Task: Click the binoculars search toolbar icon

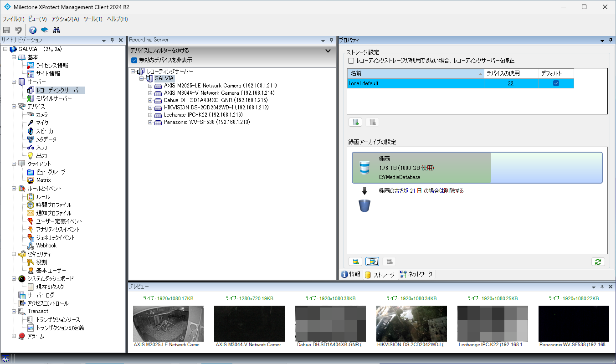Action: (x=56, y=30)
